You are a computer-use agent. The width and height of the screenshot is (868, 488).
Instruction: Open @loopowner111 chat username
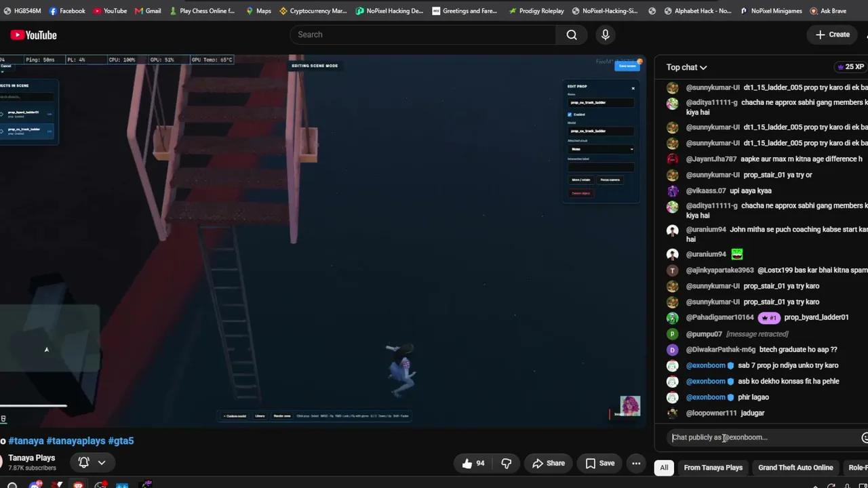pyautogui.click(x=711, y=413)
